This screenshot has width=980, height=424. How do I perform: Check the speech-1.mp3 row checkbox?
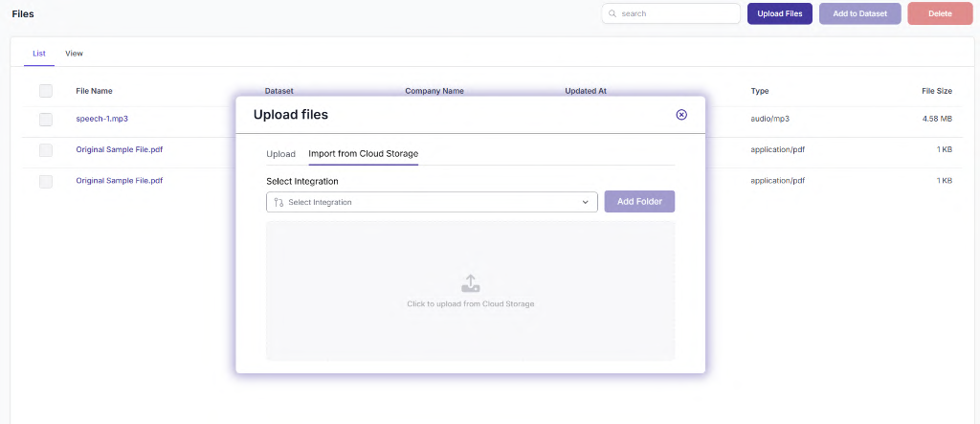click(46, 119)
